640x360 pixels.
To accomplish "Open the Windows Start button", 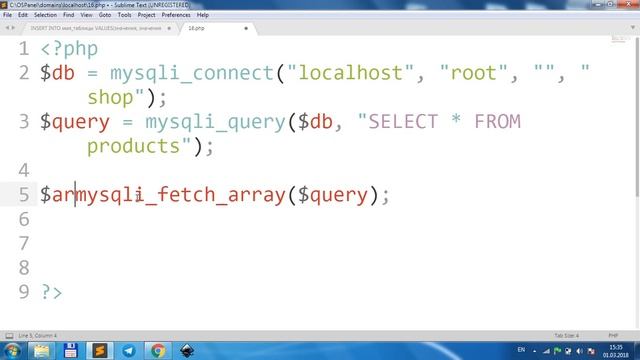I will [13, 351].
